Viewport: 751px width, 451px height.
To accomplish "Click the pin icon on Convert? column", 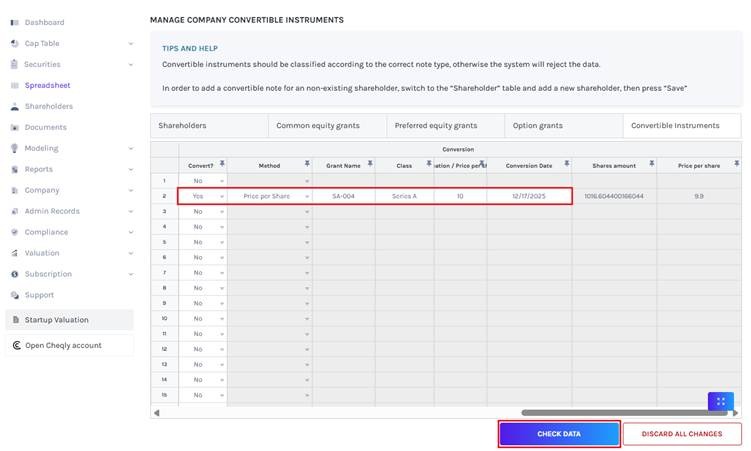I will pos(222,164).
